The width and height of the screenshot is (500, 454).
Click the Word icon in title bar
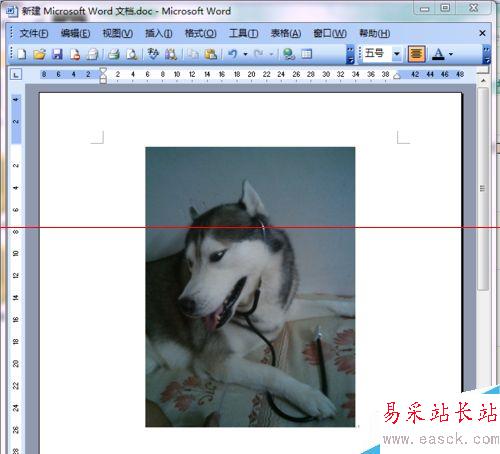point(12,11)
